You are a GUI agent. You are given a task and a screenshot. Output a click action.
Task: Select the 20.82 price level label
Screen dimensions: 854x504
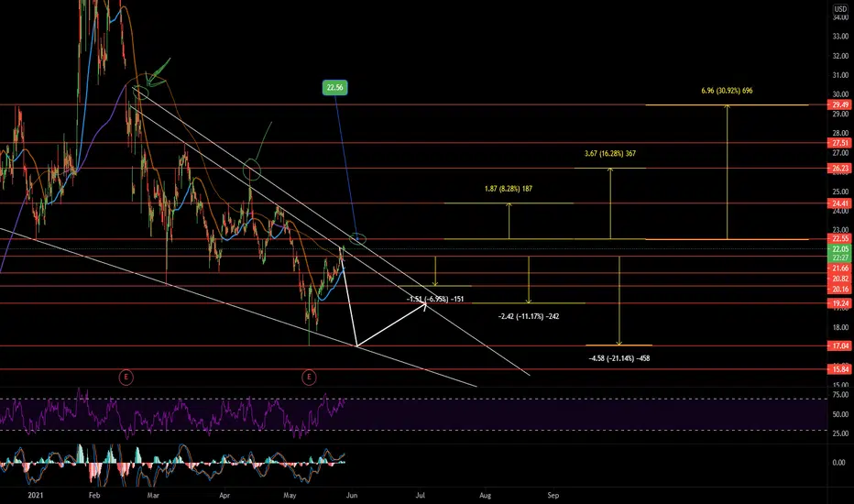[839, 279]
